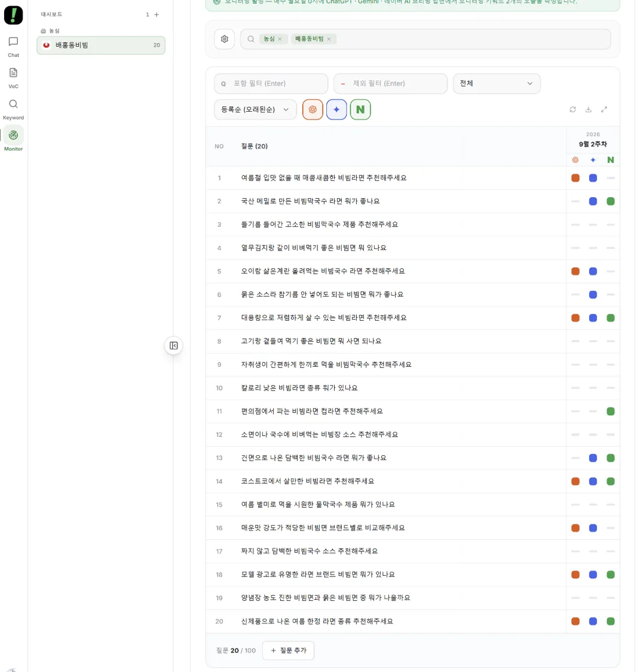Viewport: 643px width, 672px height.
Task: Focus the 제외 필터 input field
Action: tap(390, 83)
